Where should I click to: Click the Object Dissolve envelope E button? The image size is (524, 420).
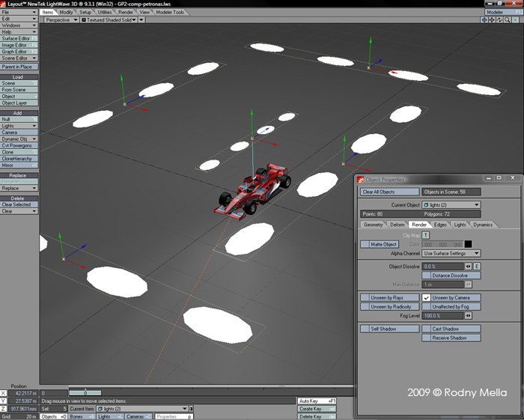477,266
